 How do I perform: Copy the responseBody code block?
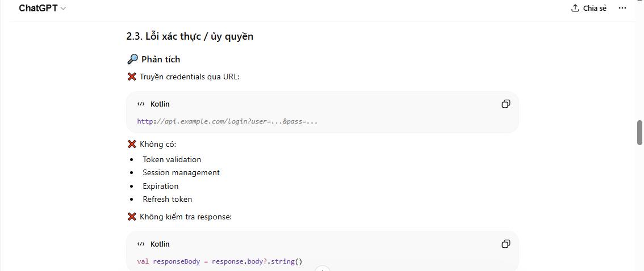pyautogui.click(x=505, y=244)
